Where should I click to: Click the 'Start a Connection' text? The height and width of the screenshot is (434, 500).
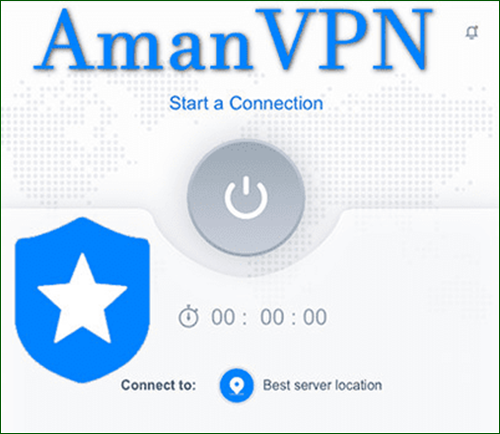pos(246,103)
